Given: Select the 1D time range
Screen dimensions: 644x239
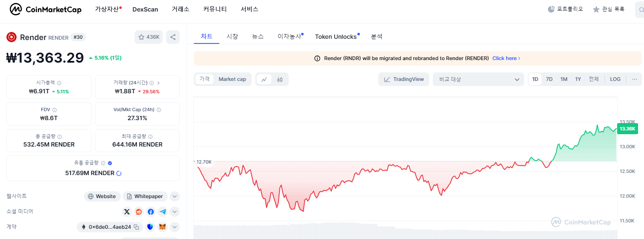Looking at the screenshot, I should (535, 79).
